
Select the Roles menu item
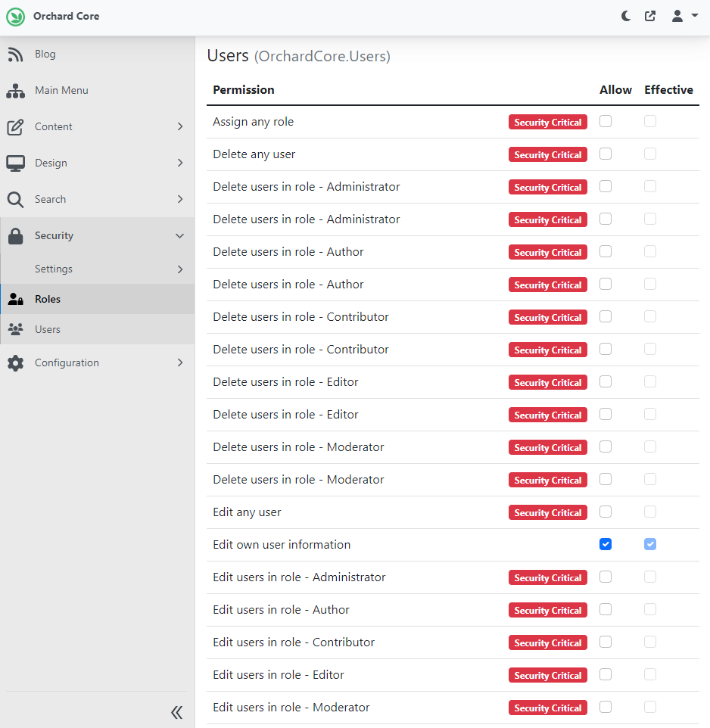tap(98, 299)
